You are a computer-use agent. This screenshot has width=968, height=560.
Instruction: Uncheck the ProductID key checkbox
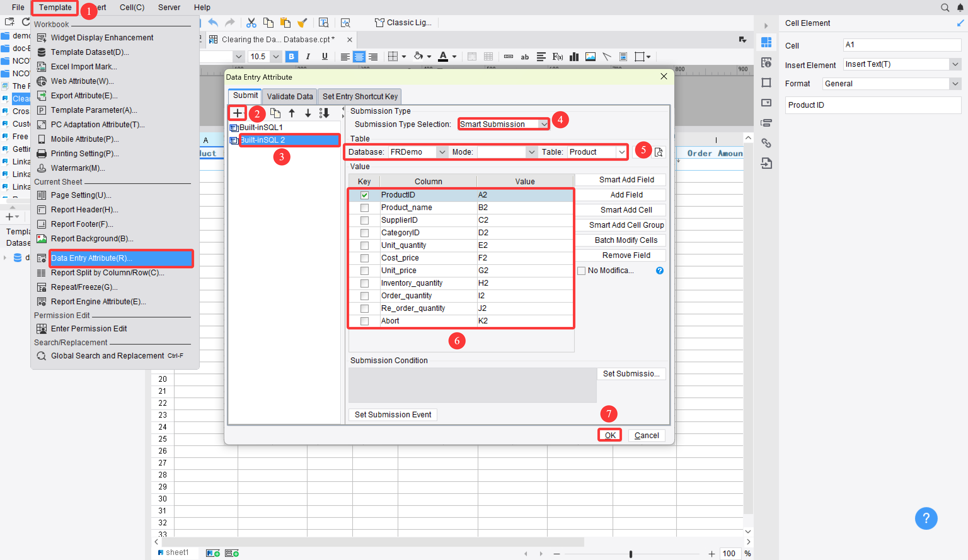pos(365,195)
